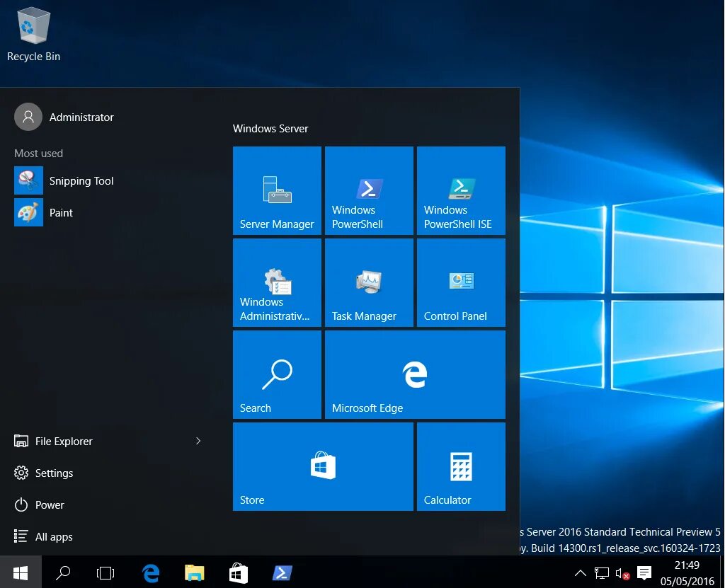Click the Windows Start button
Viewport: 725px width, 588px height.
(21, 572)
